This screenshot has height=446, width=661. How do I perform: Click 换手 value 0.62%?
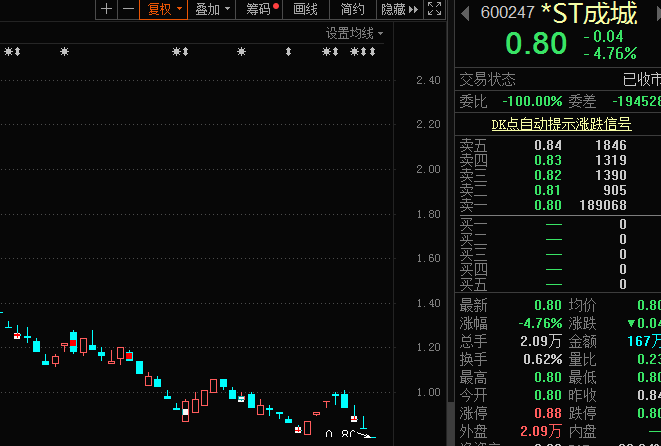tap(543, 360)
